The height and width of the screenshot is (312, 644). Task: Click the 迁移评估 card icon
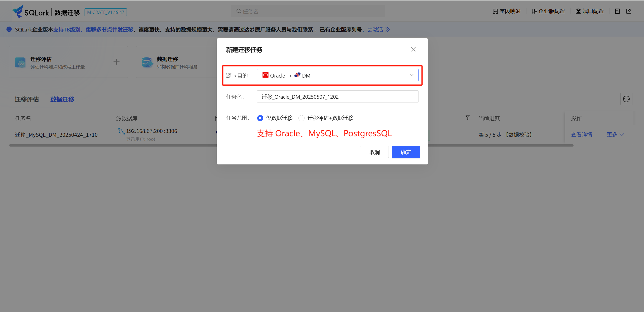pyautogui.click(x=20, y=62)
